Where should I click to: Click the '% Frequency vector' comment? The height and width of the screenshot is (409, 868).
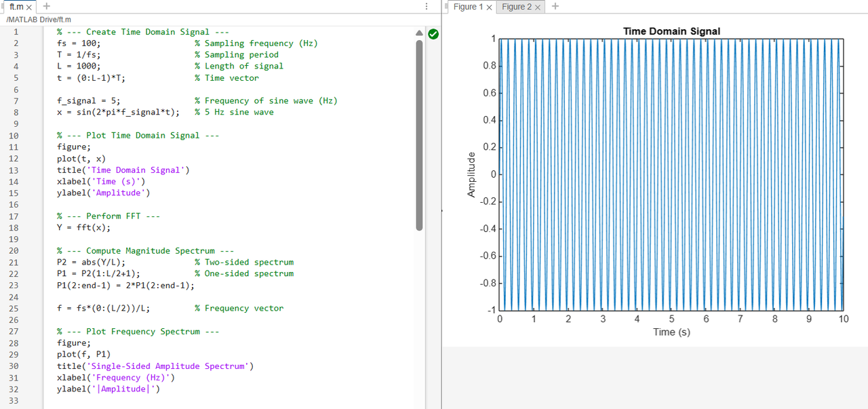point(239,309)
